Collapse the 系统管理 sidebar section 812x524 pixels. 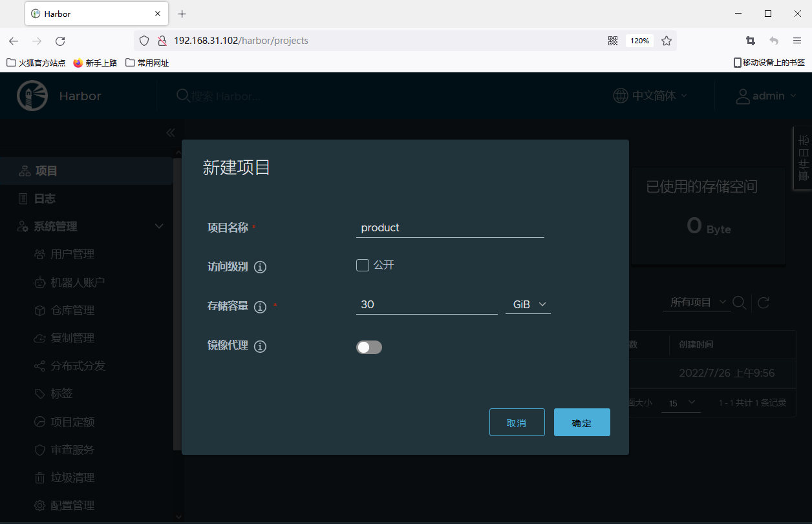coord(159,226)
